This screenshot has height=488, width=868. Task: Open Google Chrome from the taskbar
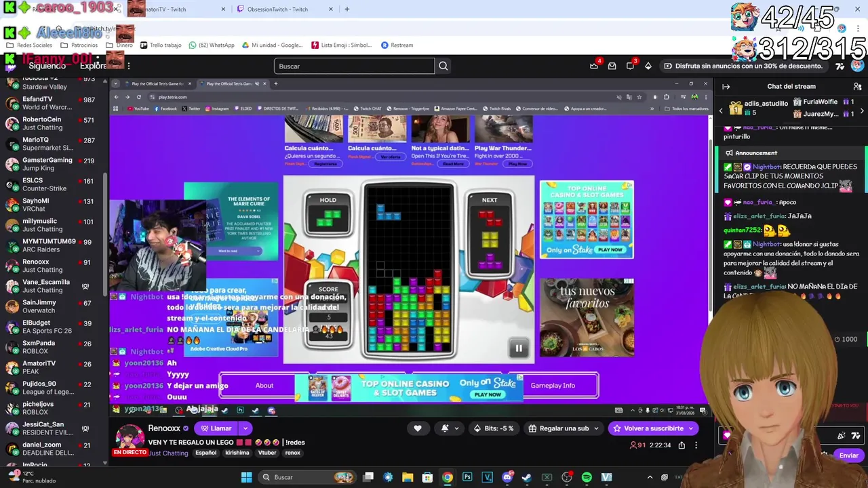448,477
